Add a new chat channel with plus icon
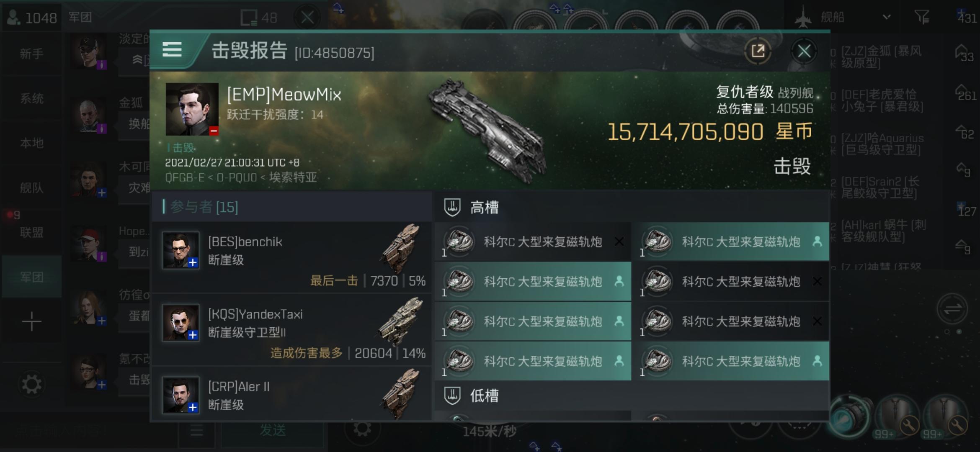The width and height of the screenshot is (980, 452). coord(31,321)
